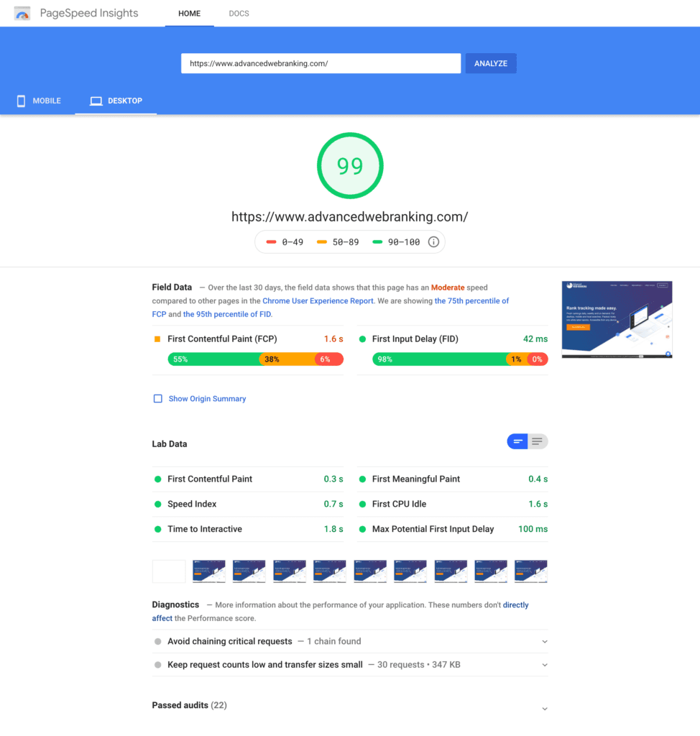
Task: Switch to the MOBILE results tab
Action: click(39, 101)
